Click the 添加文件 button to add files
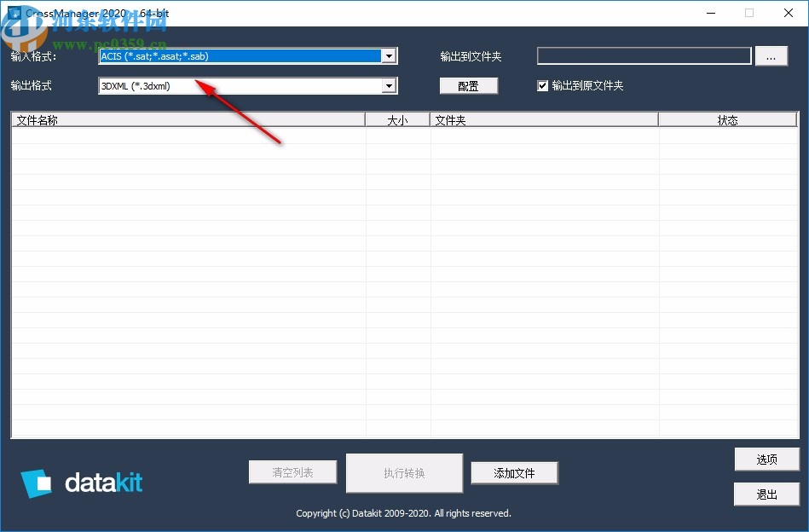809x532 pixels. click(x=514, y=472)
